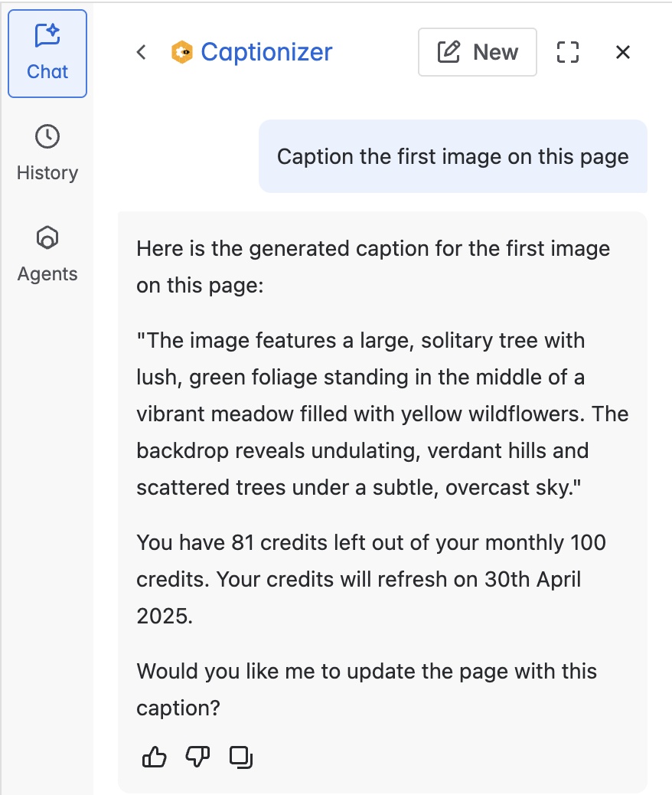672x795 pixels.
Task: Give the response a thumbs up
Action: tap(155, 757)
